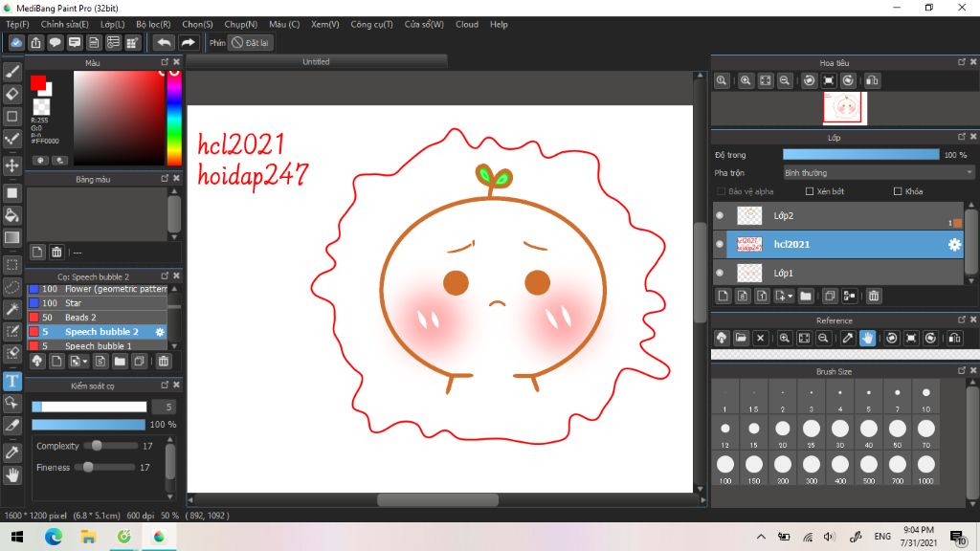Adjust the Độ trong opacity slider
Viewport: 980px width, 551px height.
(860, 155)
